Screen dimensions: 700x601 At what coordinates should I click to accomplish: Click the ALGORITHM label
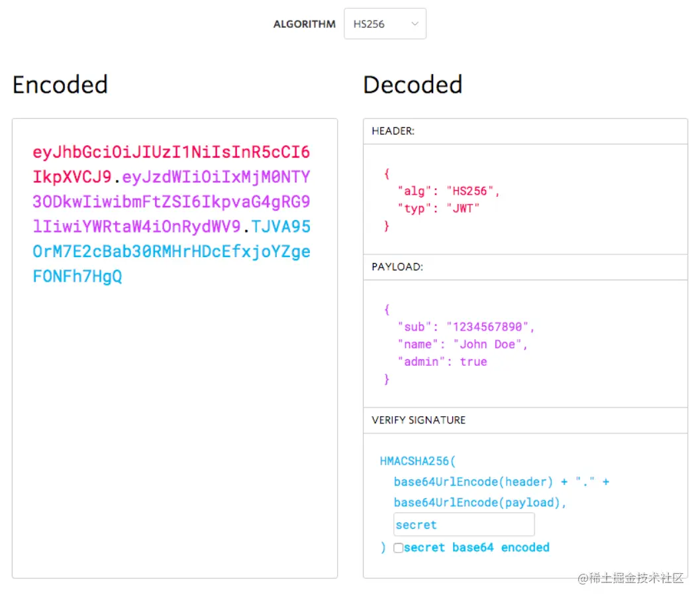pos(305,25)
